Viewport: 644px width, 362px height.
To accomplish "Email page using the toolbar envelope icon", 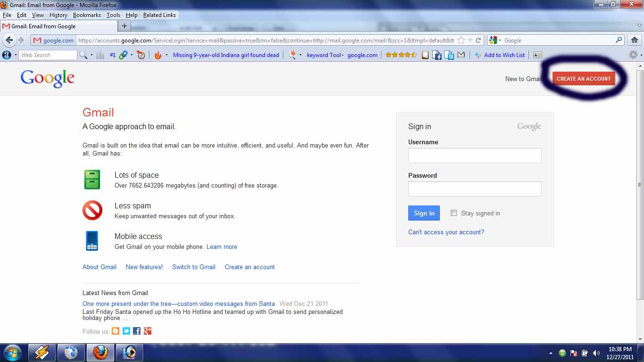I will 461,55.
